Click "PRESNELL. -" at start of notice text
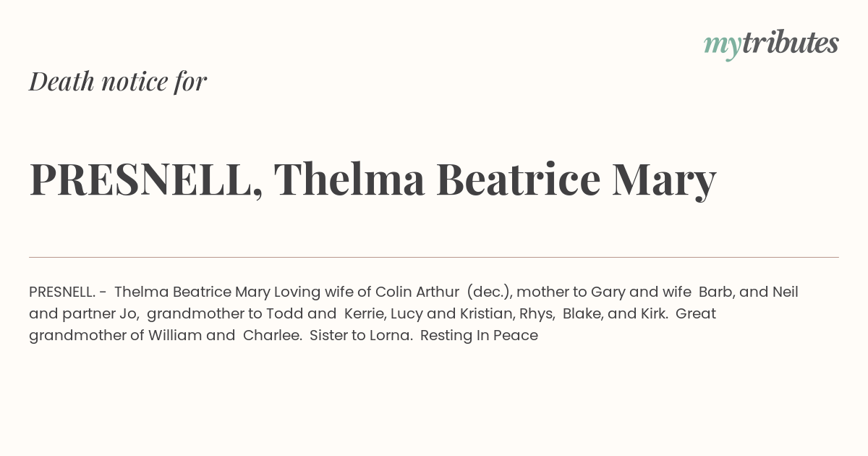The height and width of the screenshot is (456, 868). coord(69,292)
